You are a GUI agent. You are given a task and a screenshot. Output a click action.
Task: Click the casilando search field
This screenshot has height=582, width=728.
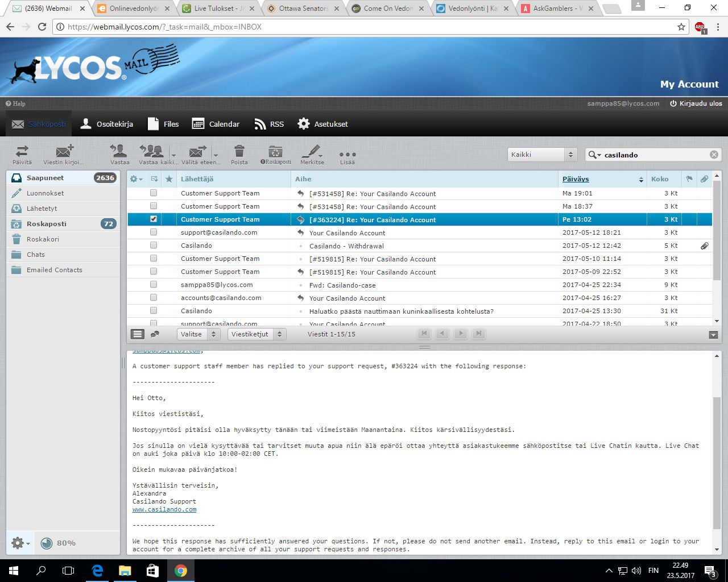coord(654,155)
